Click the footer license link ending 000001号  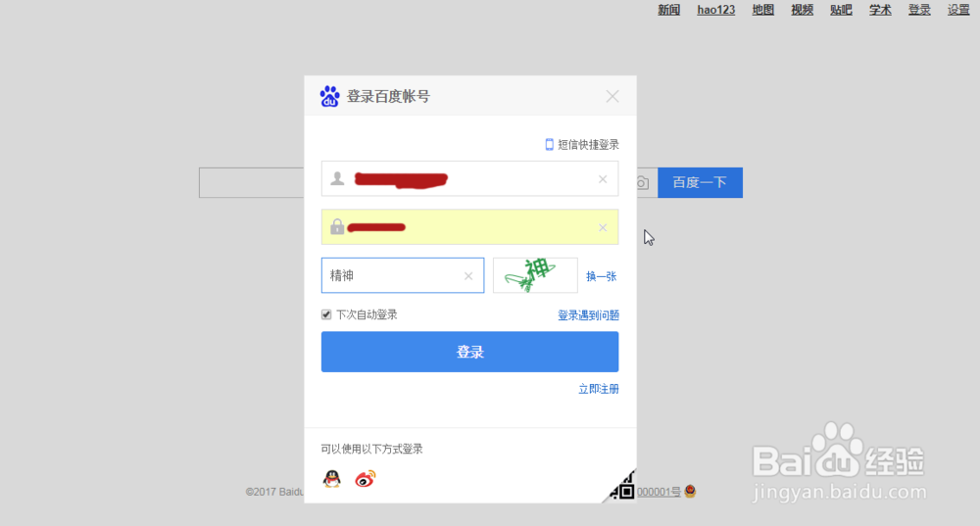click(x=659, y=493)
